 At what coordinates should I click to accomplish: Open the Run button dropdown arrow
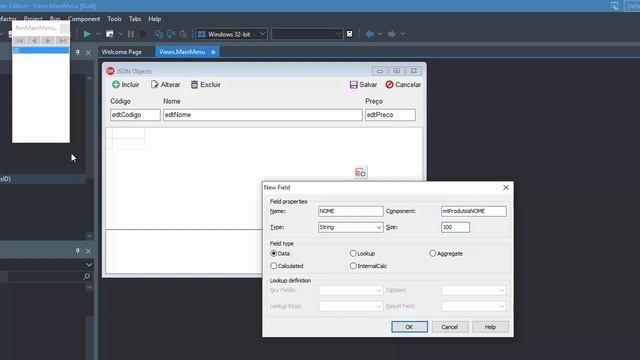(98, 34)
